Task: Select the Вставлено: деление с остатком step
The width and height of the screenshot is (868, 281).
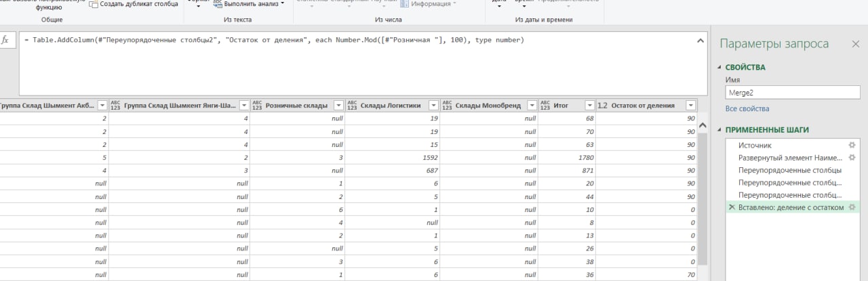Action: pyautogui.click(x=793, y=207)
